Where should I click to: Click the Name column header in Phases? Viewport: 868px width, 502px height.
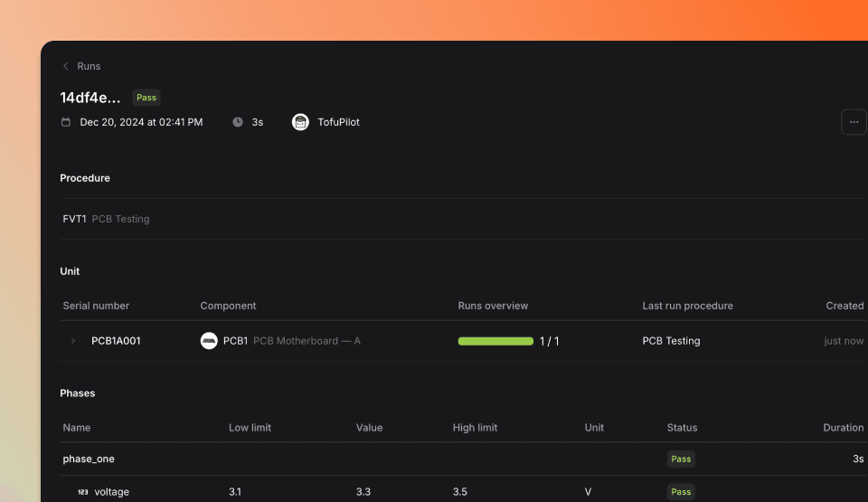(x=76, y=428)
